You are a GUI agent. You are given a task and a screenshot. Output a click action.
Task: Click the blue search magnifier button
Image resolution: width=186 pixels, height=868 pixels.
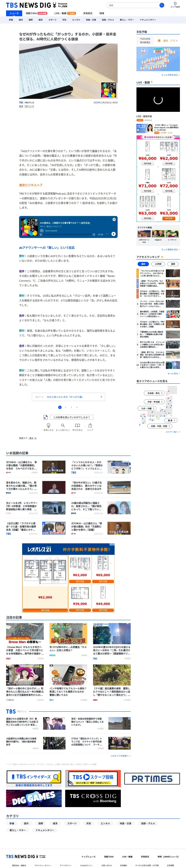pyautogui.click(x=162, y=5)
